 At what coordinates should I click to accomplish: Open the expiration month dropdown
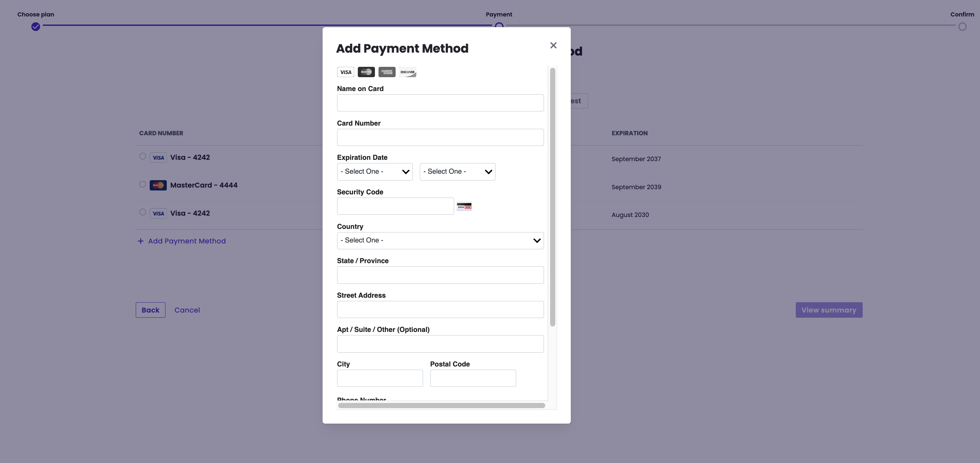click(x=374, y=172)
